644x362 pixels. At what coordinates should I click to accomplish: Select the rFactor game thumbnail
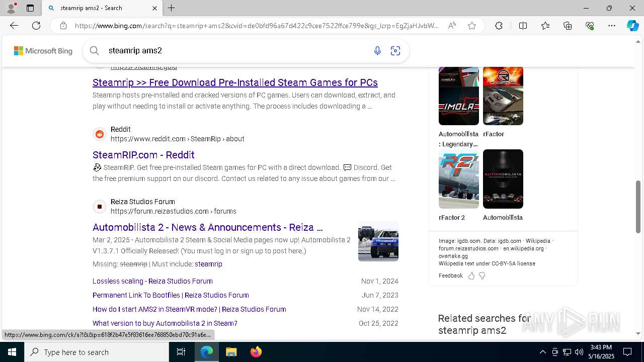point(503,96)
